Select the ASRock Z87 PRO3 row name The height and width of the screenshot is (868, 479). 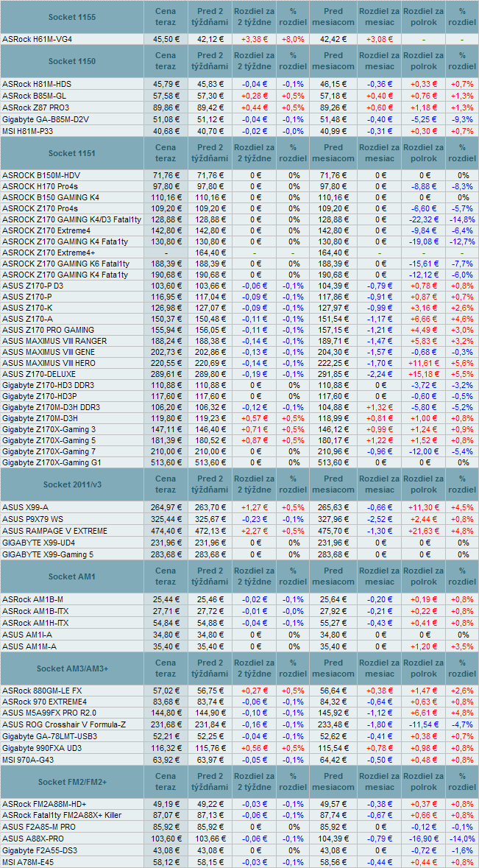click(36, 107)
